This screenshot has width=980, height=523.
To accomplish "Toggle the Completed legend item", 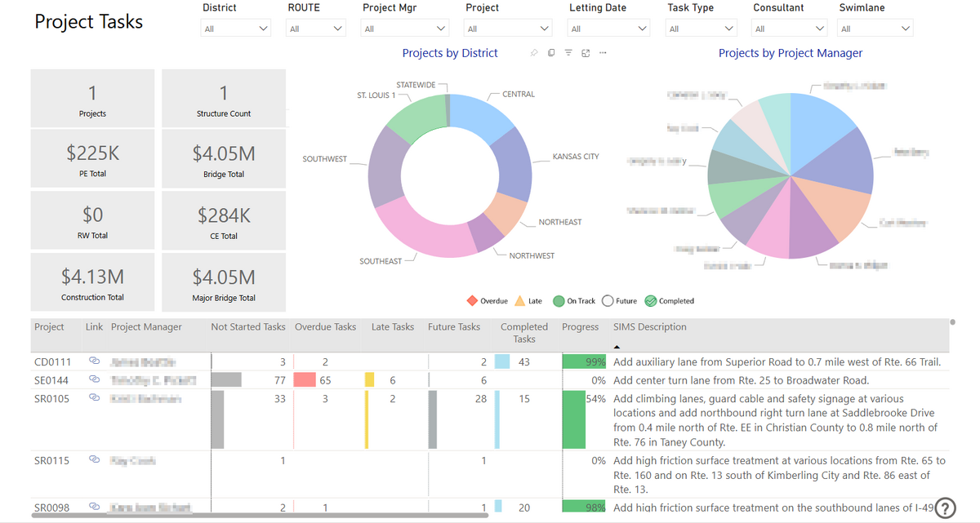I will point(651,301).
